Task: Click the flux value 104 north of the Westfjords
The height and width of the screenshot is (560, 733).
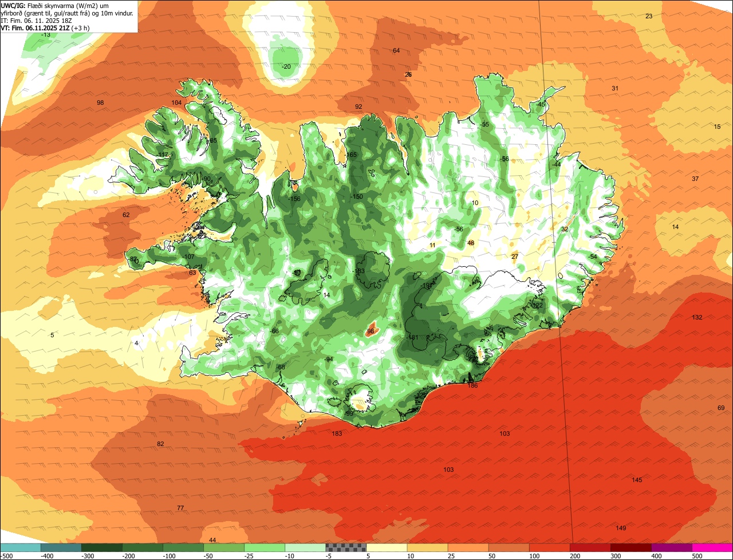Action: pos(176,103)
